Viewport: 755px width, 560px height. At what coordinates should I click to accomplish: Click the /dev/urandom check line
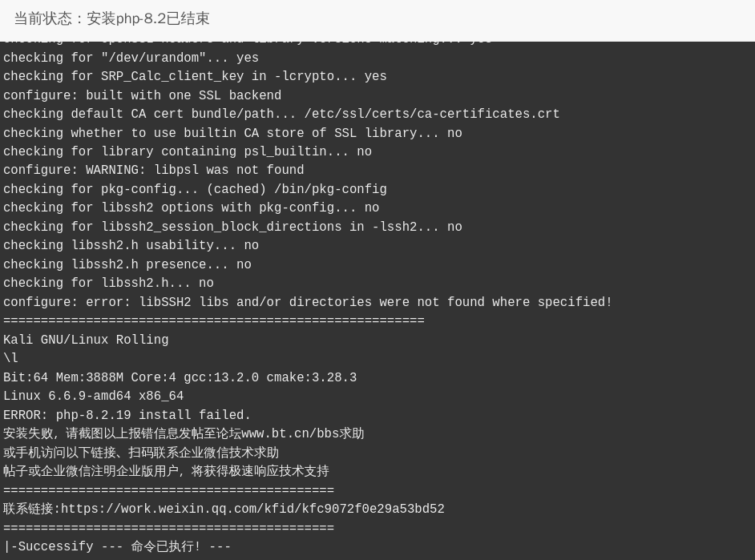click(131, 58)
